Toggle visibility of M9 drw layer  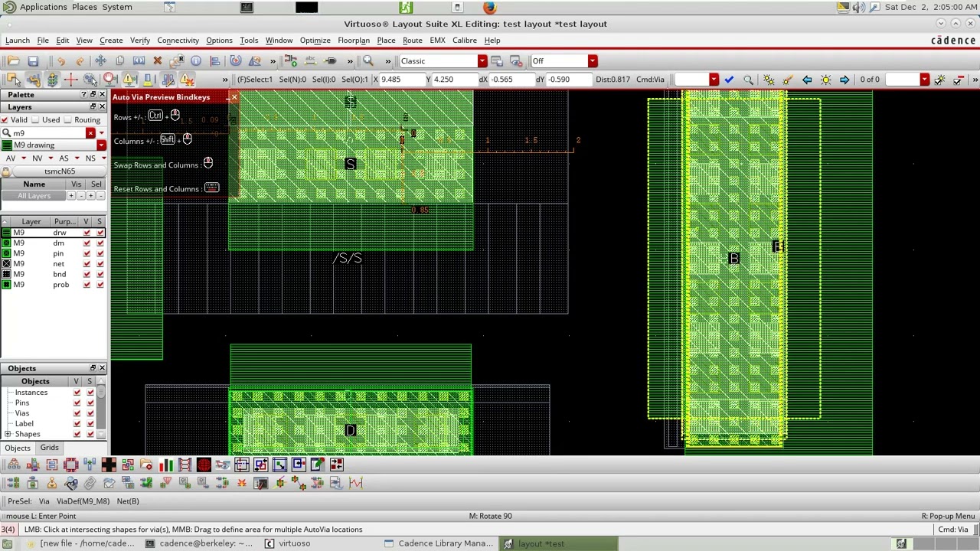pos(87,233)
